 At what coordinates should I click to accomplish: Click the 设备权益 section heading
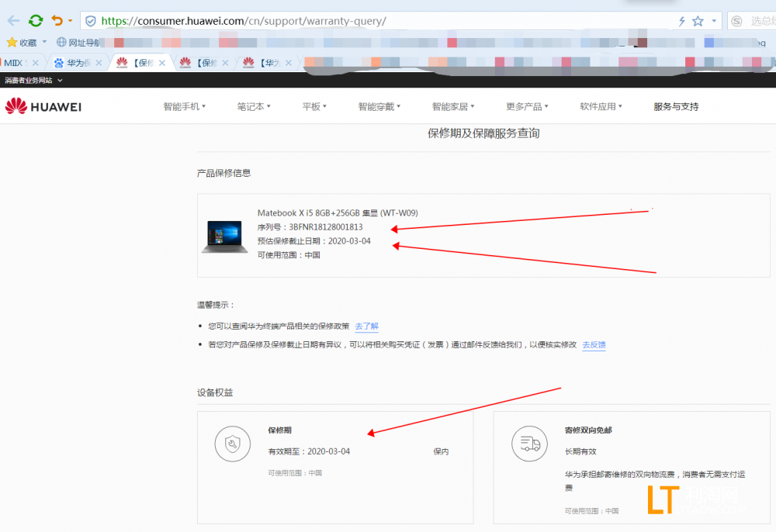(x=215, y=392)
